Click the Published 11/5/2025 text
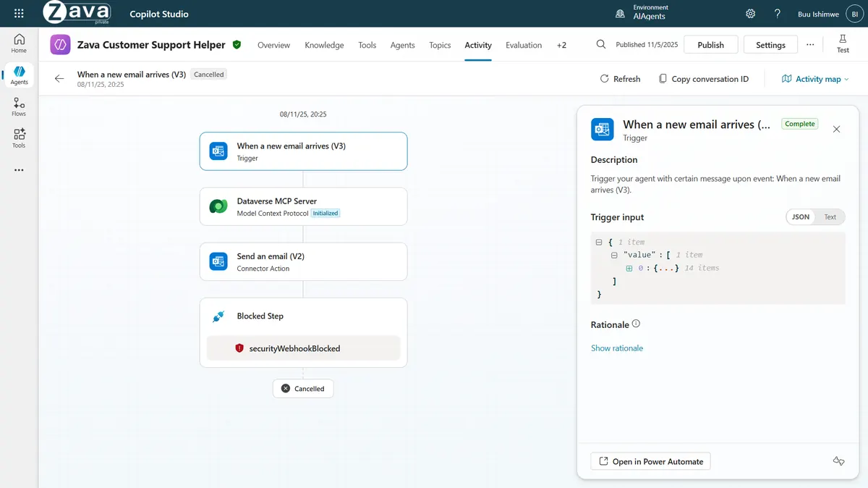The height and width of the screenshot is (488, 868). pyautogui.click(x=647, y=45)
